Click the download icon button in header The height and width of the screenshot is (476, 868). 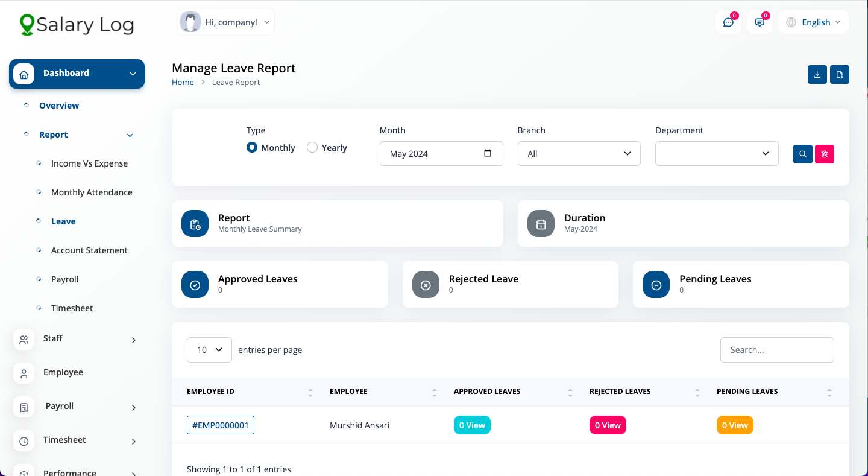point(817,74)
